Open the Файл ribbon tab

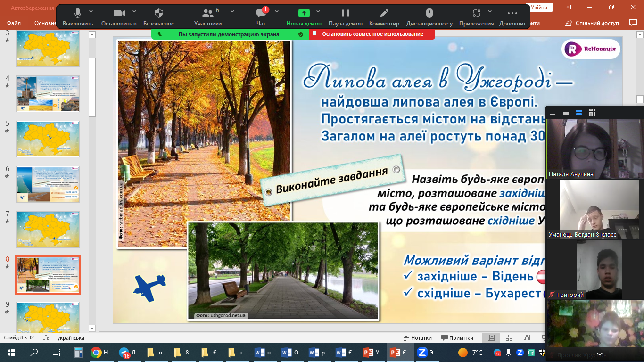coord(14,23)
